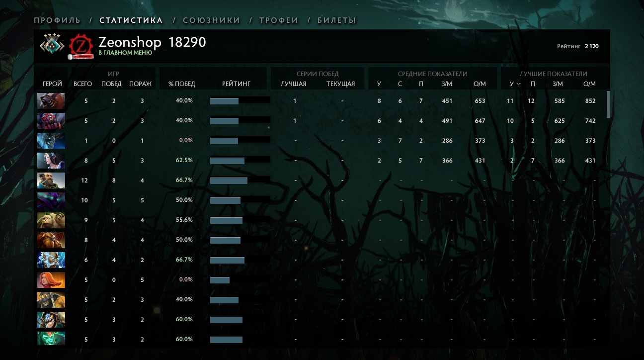644x360 pixels.
Task: Open the red Z gear avatar
Action: (80, 47)
